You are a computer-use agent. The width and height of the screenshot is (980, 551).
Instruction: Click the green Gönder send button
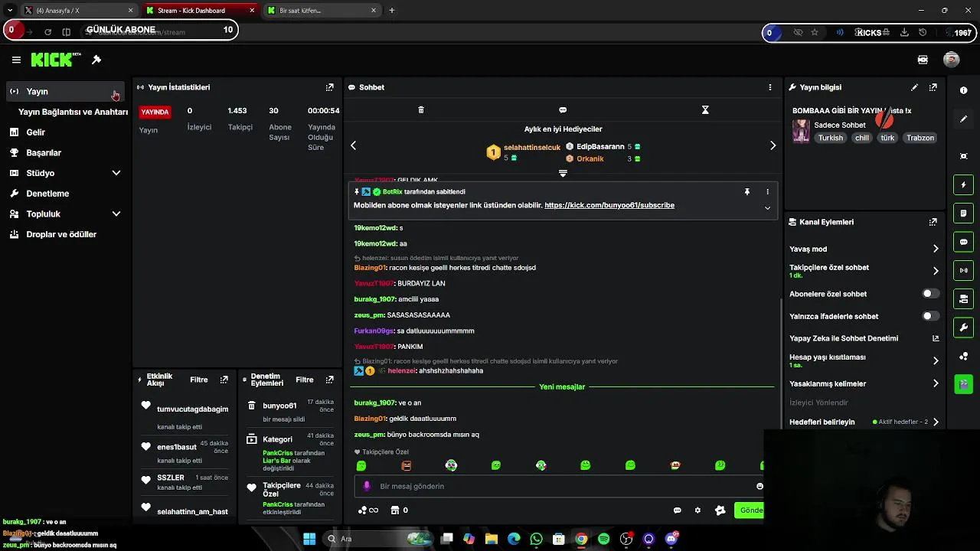[749, 510]
